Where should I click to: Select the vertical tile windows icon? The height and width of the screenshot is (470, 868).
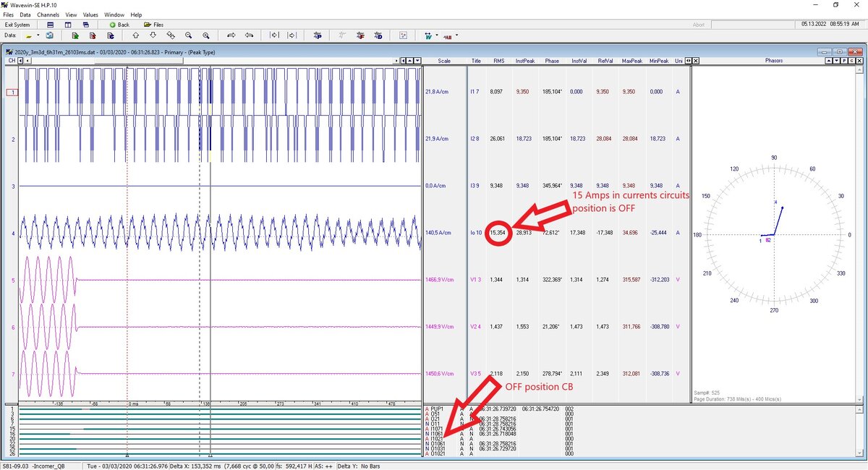coord(68,25)
